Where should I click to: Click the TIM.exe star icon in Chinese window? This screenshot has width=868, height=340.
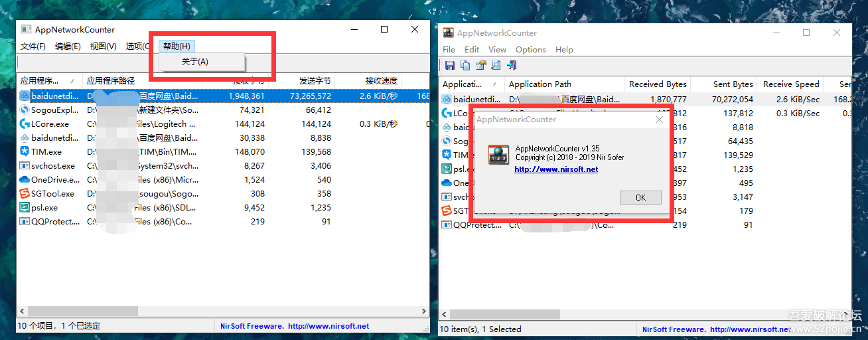[25, 151]
